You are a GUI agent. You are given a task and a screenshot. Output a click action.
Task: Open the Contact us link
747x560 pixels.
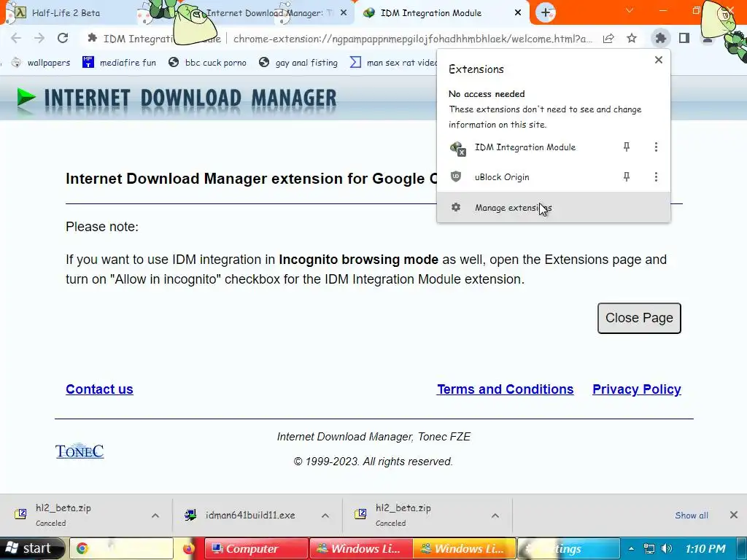(x=99, y=389)
